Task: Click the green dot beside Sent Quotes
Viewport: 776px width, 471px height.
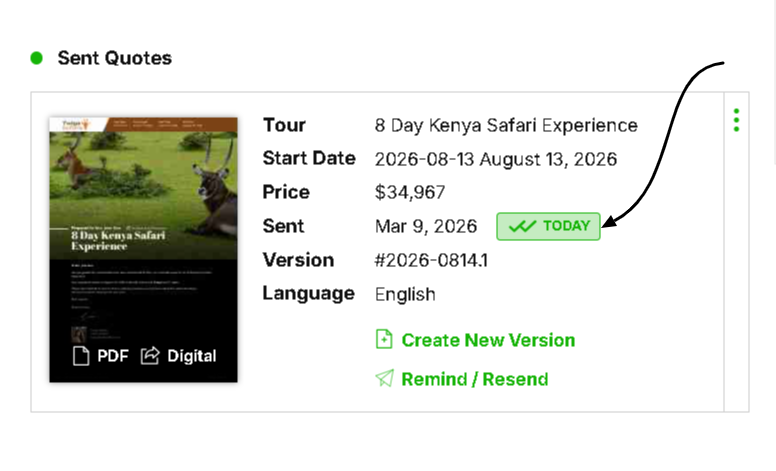Action: (37, 58)
